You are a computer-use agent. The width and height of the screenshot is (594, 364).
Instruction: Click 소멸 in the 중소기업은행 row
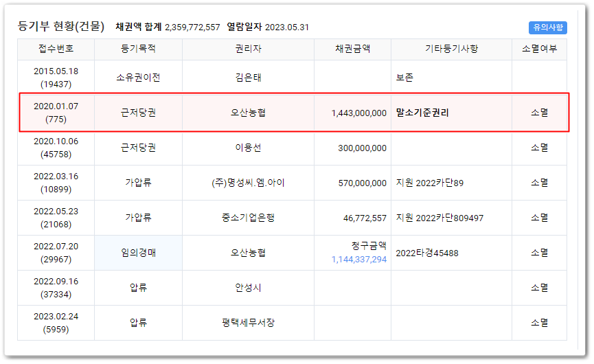point(539,218)
